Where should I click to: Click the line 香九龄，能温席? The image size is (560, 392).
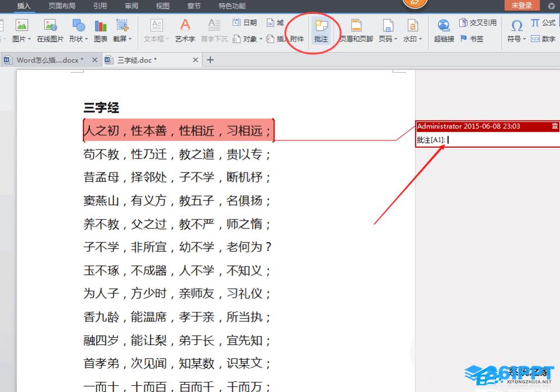coord(177,317)
